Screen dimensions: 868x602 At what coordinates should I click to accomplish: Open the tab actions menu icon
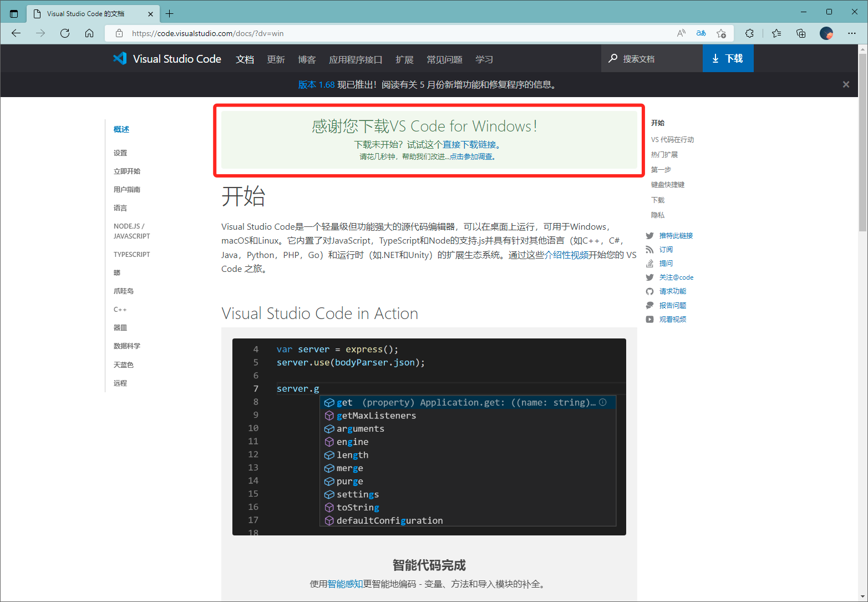[14, 14]
